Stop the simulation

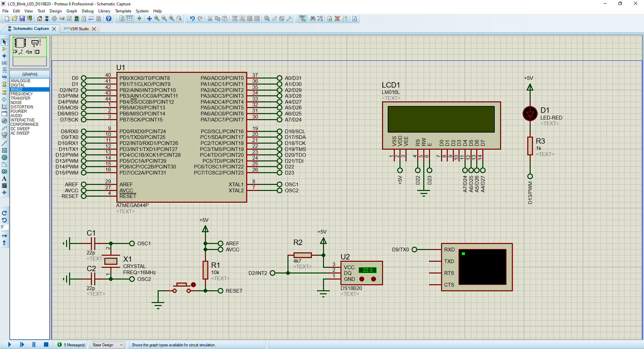(46, 345)
